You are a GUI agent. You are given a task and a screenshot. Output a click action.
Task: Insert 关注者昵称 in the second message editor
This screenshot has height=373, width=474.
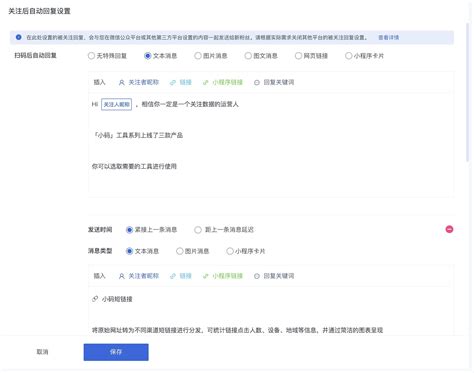(139, 276)
